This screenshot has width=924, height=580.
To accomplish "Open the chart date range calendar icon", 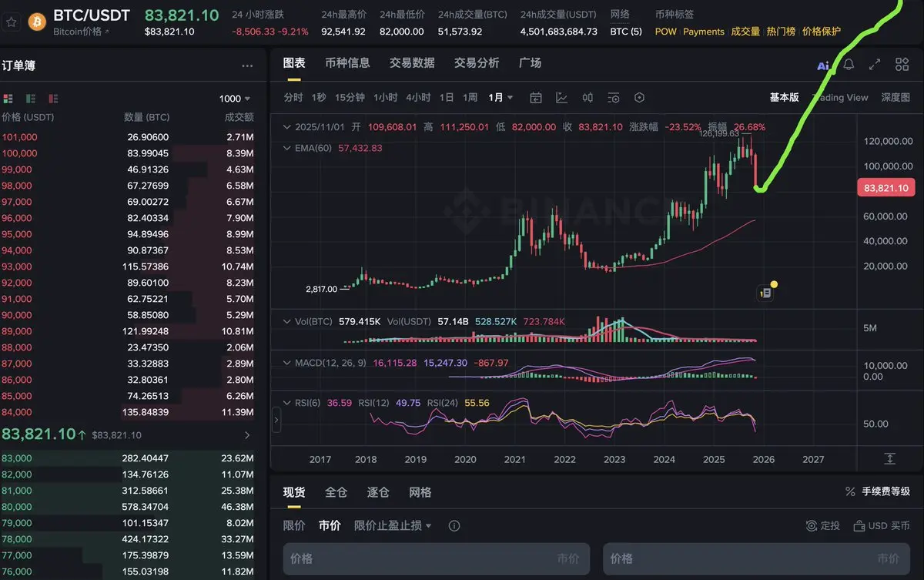I will [536, 98].
